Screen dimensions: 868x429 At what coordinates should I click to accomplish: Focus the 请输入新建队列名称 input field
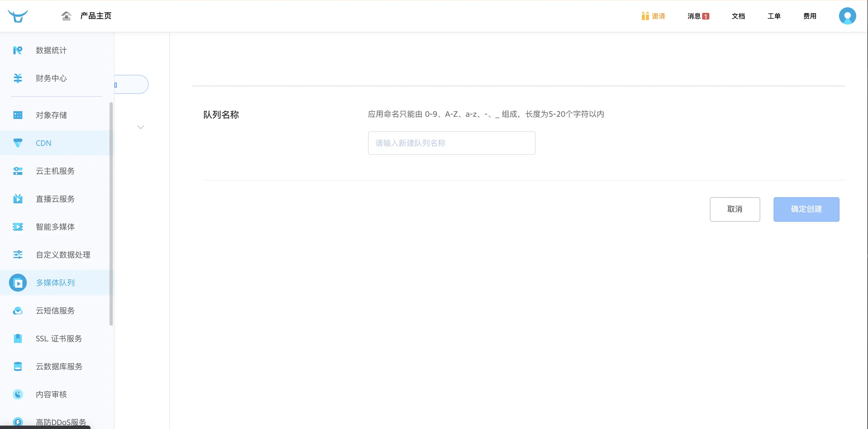[x=452, y=143]
